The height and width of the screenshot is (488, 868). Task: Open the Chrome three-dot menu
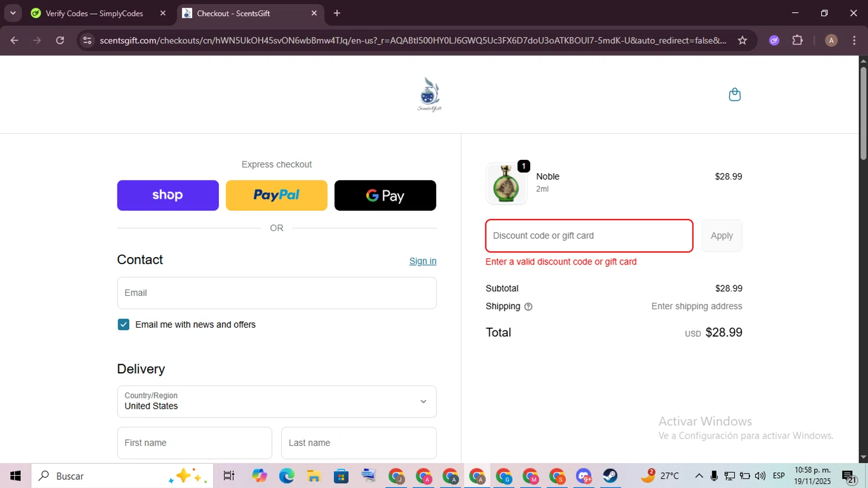coord(854,41)
